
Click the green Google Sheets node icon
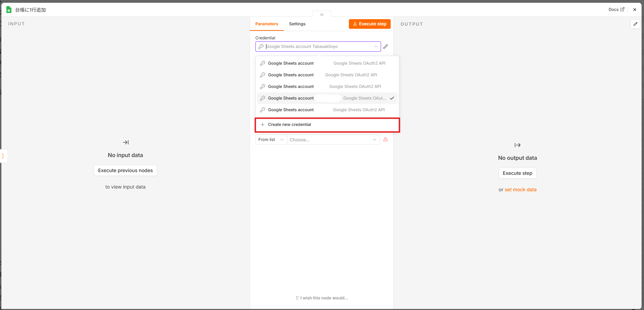[9, 10]
